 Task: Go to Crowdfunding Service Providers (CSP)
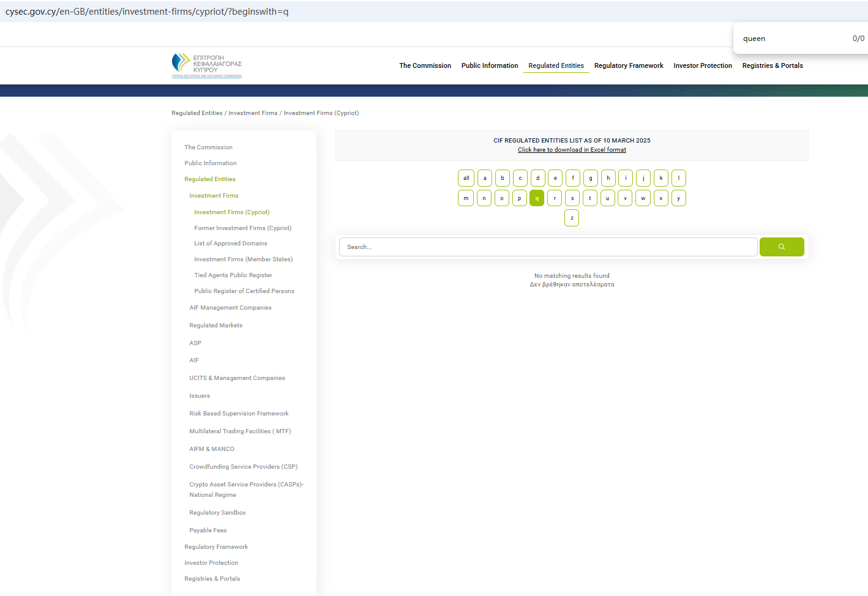point(243,467)
